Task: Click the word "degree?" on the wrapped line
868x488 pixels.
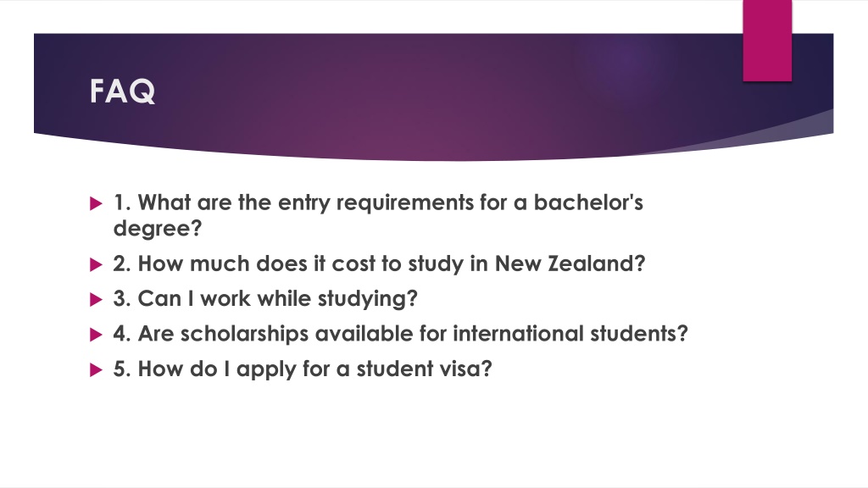Action: point(158,229)
